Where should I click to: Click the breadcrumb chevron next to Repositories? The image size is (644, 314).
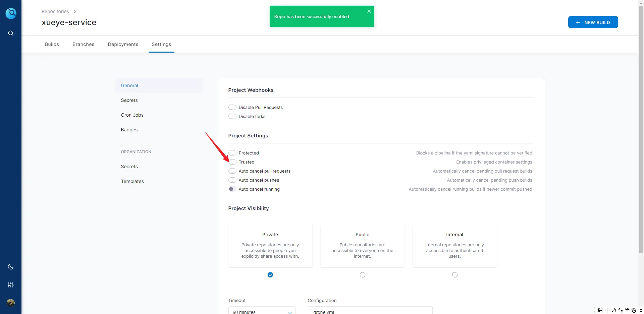(75, 11)
